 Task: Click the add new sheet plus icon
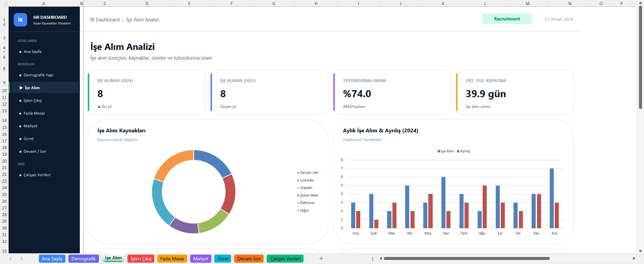point(321,258)
